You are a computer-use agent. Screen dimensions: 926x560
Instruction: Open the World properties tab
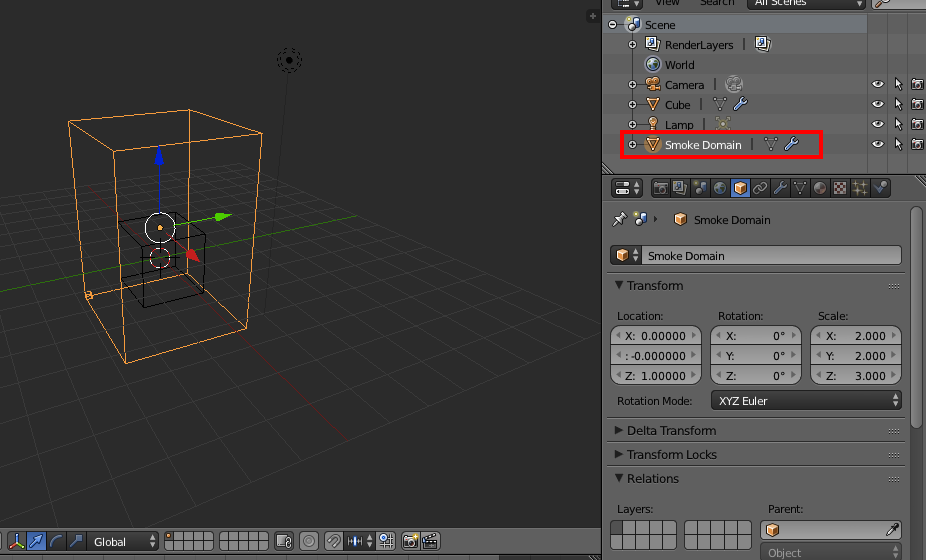pyautogui.click(x=720, y=188)
